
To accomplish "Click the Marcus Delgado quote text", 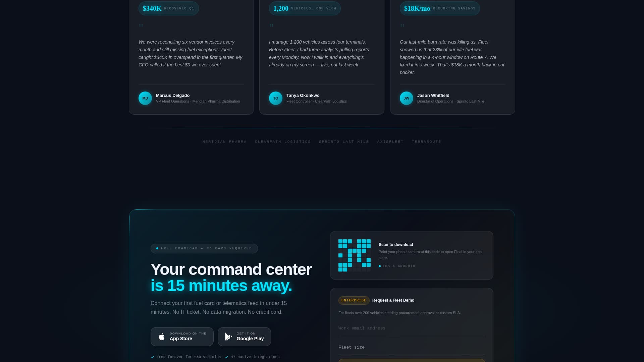I will 191,53.
